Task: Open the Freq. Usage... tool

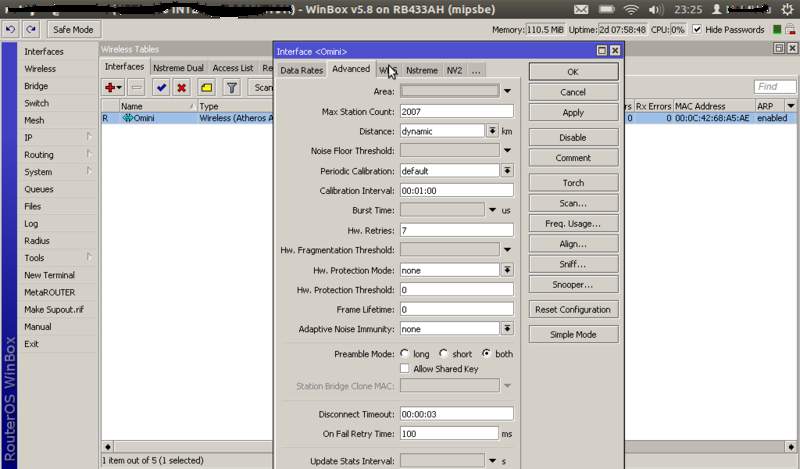Action: (573, 224)
